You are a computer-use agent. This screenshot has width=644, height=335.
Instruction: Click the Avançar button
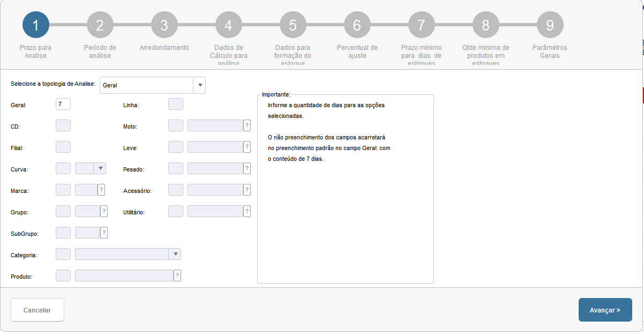click(605, 310)
